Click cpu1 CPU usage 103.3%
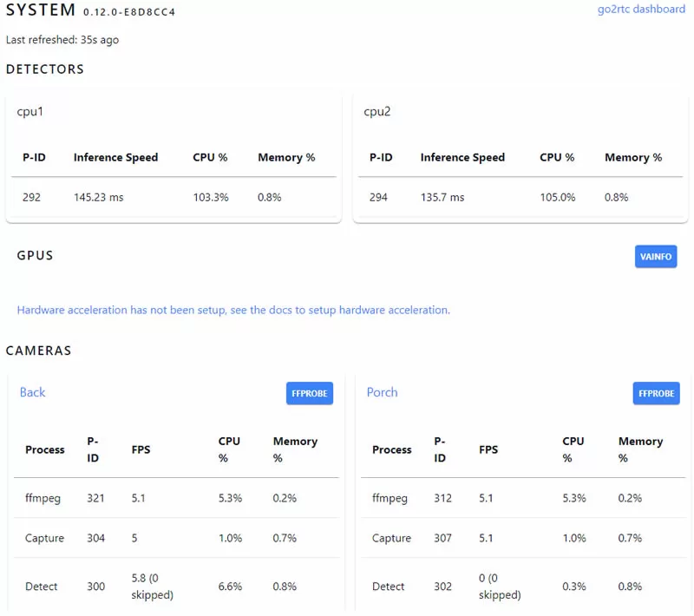Image resolution: width=694 pixels, height=616 pixels. 211,197
